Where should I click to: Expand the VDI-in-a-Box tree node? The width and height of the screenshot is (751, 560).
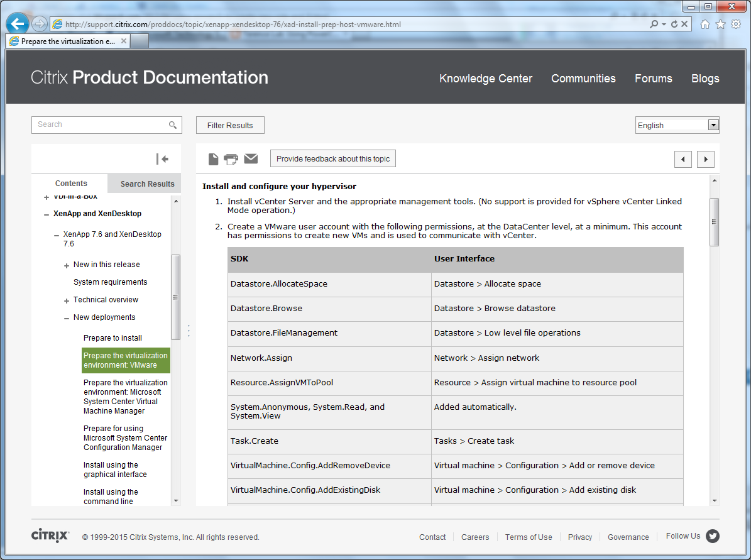tap(47, 197)
